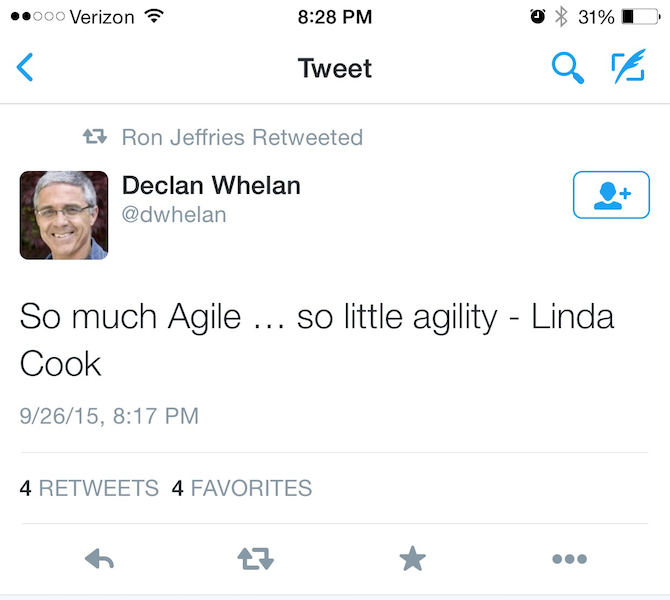
Task: Tap the 9/26/15, 8:17 PM timestamp
Action: 109,416
